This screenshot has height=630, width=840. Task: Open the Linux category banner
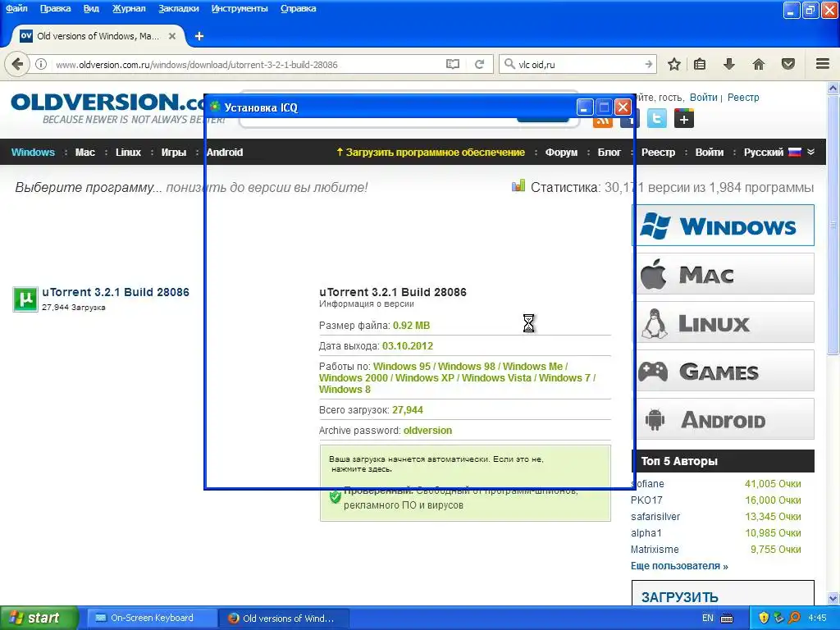pos(724,322)
